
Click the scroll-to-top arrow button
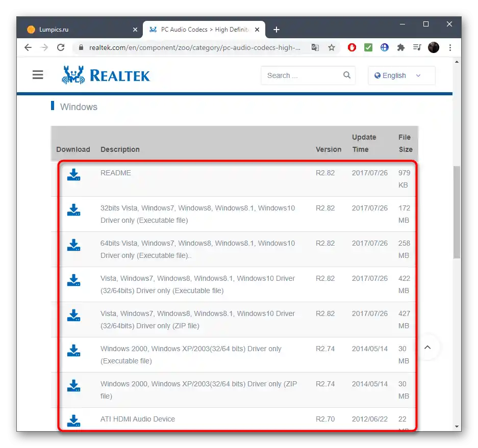(x=427, y=348)
